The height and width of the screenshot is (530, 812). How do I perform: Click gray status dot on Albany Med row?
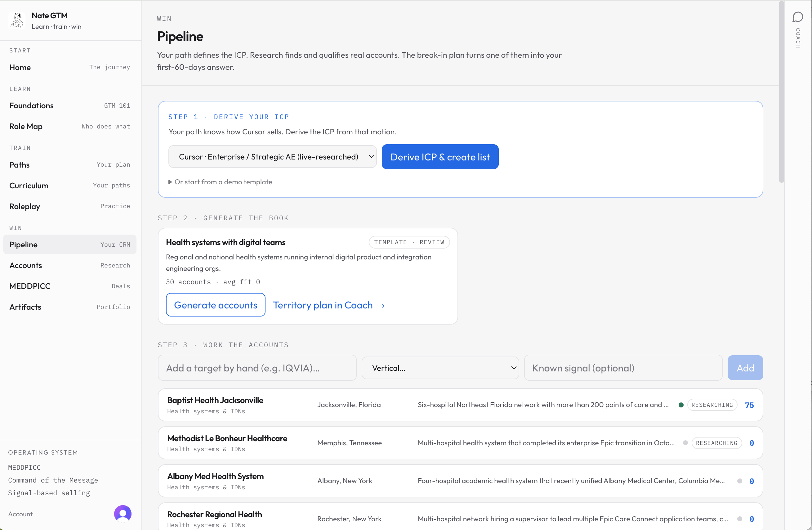tap(740, 481)
